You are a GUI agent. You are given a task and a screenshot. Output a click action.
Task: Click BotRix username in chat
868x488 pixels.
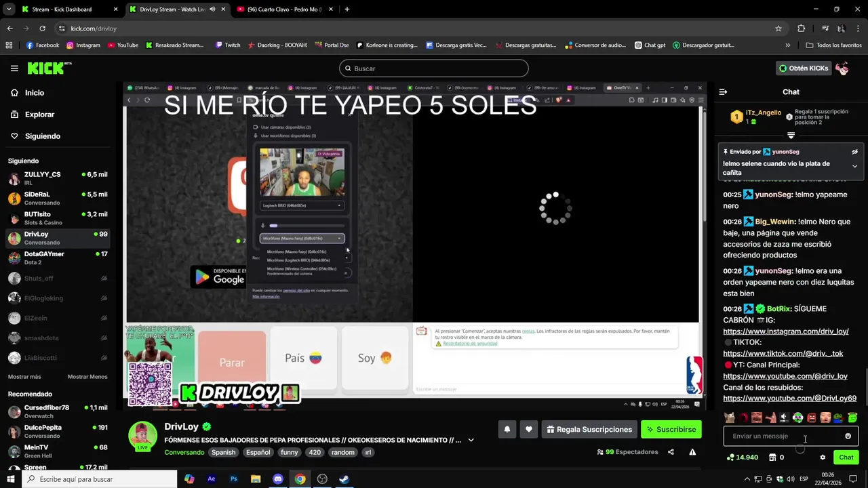pyautogui.click(x=778, y=309)
